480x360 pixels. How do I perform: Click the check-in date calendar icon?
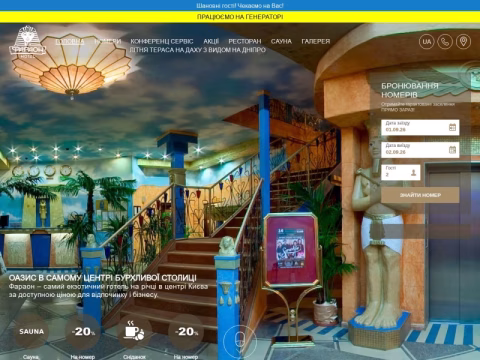pyautogui.click(x=452, y=127)
